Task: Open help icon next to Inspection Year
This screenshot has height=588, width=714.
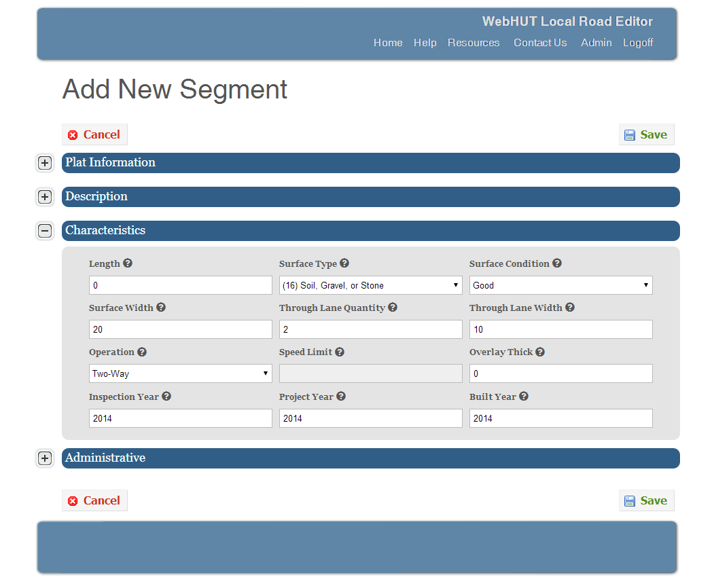Action: pos(166,396)
